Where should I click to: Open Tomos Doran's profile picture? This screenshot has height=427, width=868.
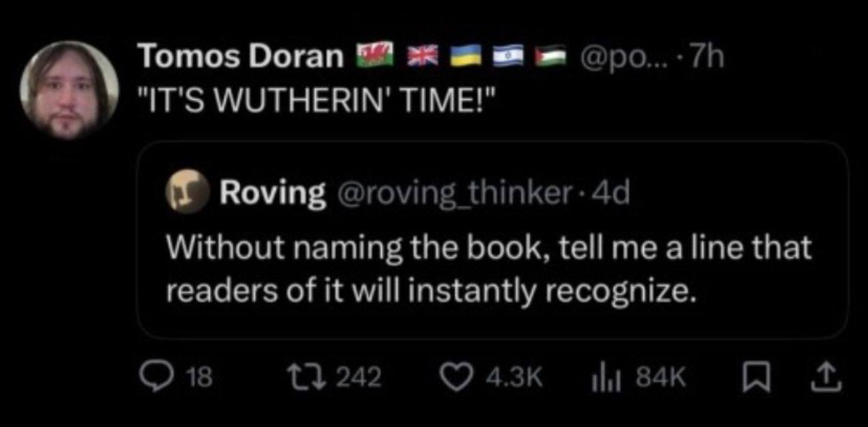(x=69, y=91)
